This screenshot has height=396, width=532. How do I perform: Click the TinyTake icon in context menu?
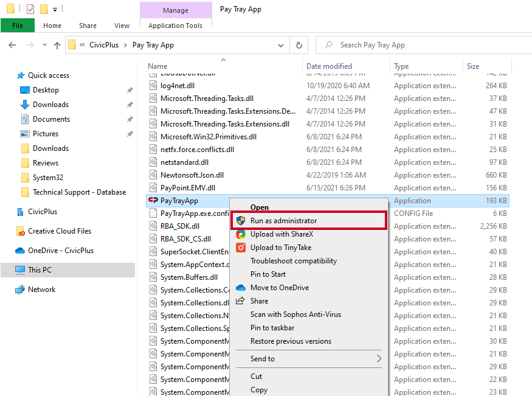(241, 248)
